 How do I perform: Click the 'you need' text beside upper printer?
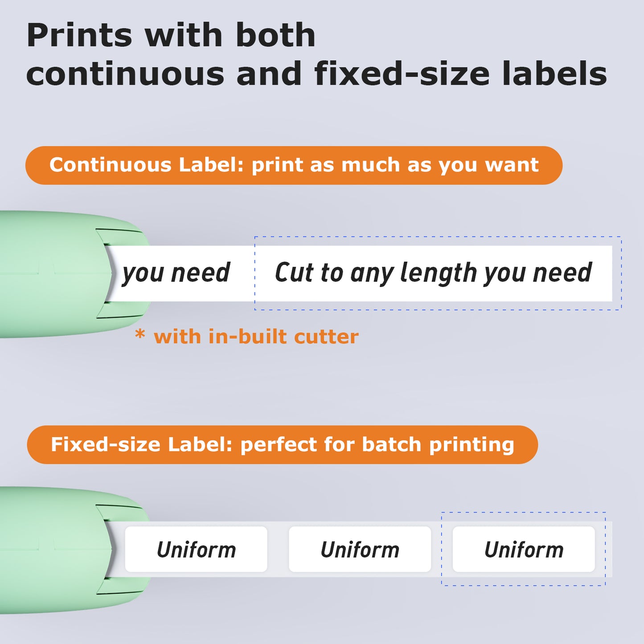[176, 273]
